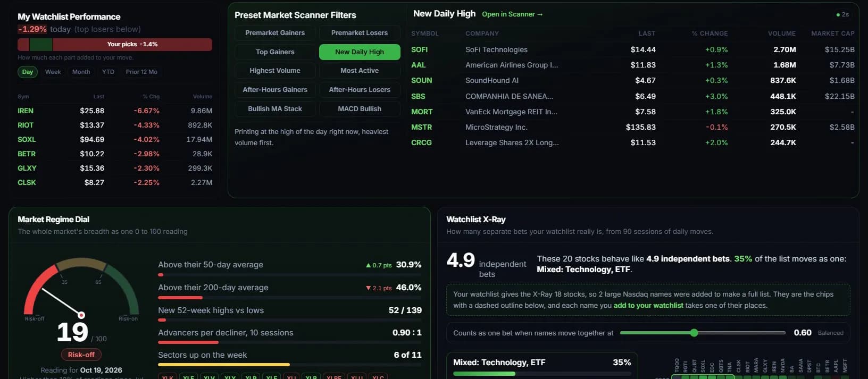The height and width of the screenshot is (379, 868).
Task: Open the BETR ticker in the watchlist
Action: (x=27, y=154)
